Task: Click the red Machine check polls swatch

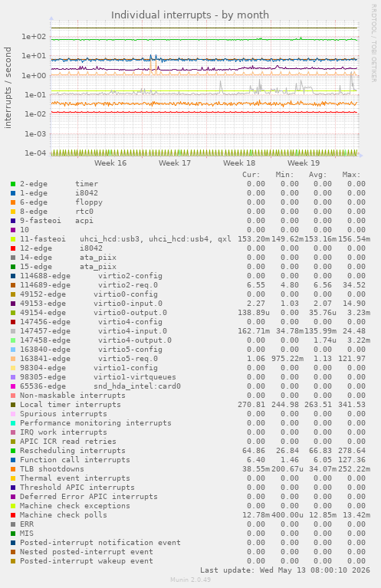Action: [x=13, y=515]
